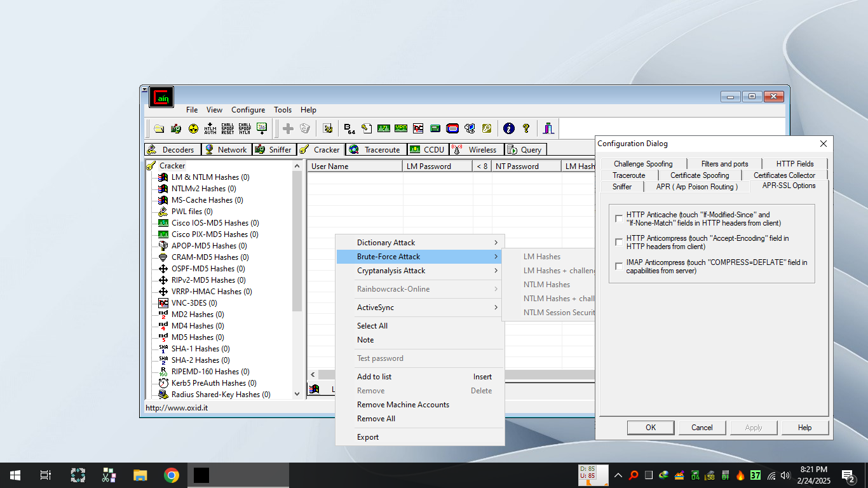Click the CHALL SPOOF RESET toolbar icon
This screenshot has height=488, width=868.
coord(227,128)
